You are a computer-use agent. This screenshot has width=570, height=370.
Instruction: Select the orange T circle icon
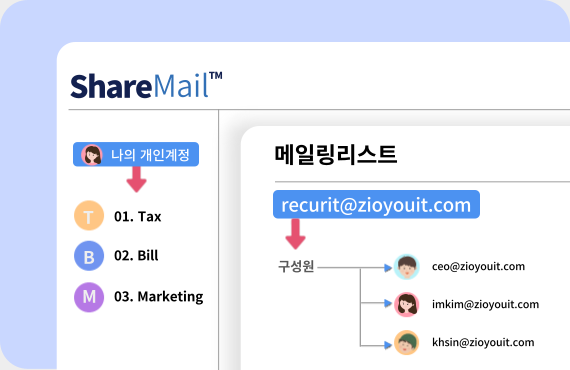(89, 216)
